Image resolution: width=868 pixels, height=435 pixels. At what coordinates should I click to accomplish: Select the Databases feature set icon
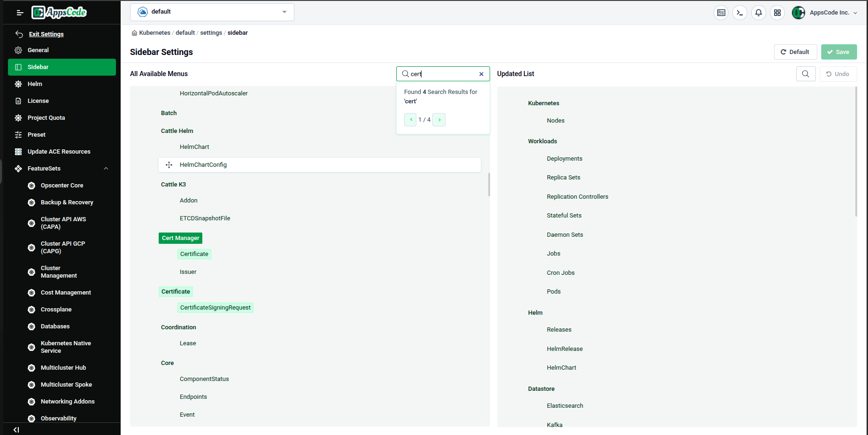[x=31, y=326]
